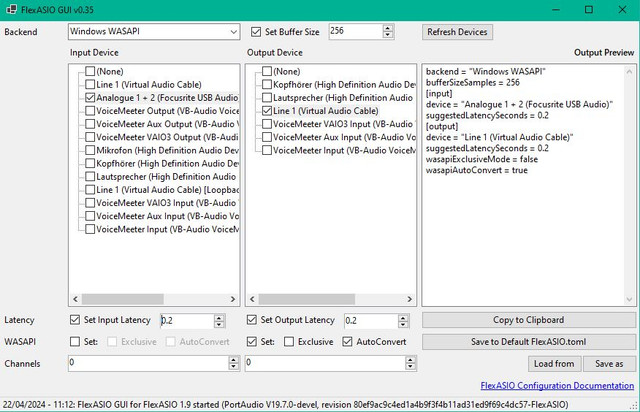The width and height of the screenshot is (640, 412).
Task: Click the Refresh Devices button
Action: point(457,32)
